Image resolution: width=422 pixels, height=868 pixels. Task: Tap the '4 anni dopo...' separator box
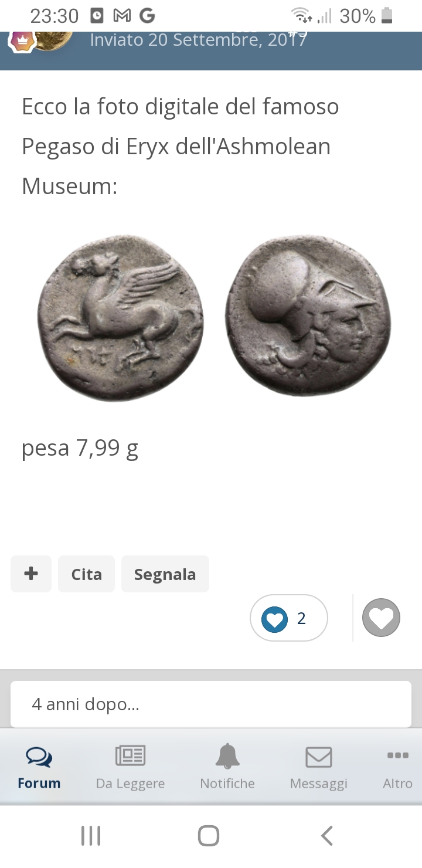click(211, 704)
